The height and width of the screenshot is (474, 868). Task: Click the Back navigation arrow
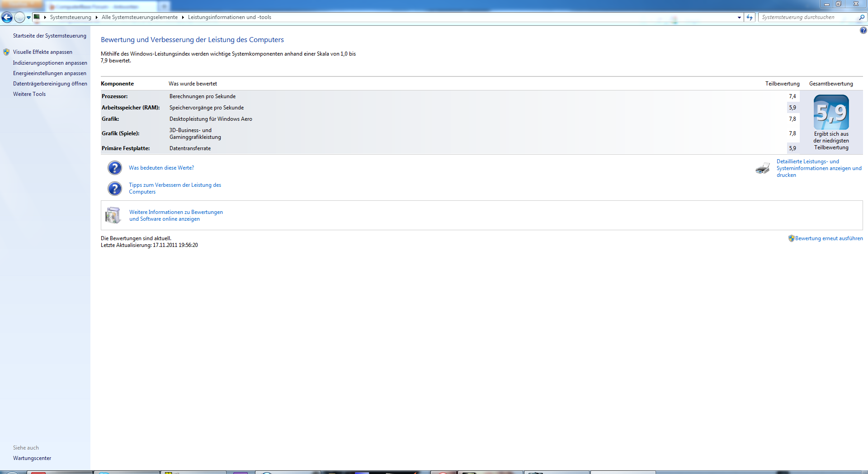point(7,17)
